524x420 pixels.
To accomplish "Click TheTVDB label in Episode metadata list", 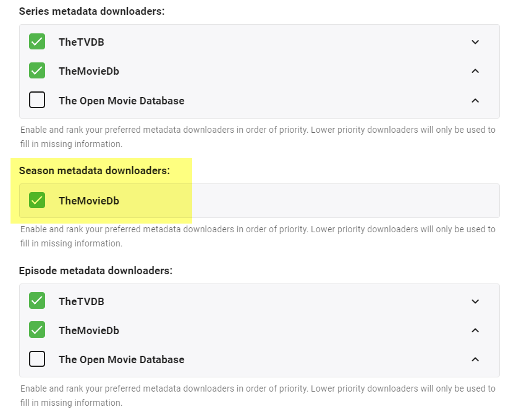I will coord(81,301).
